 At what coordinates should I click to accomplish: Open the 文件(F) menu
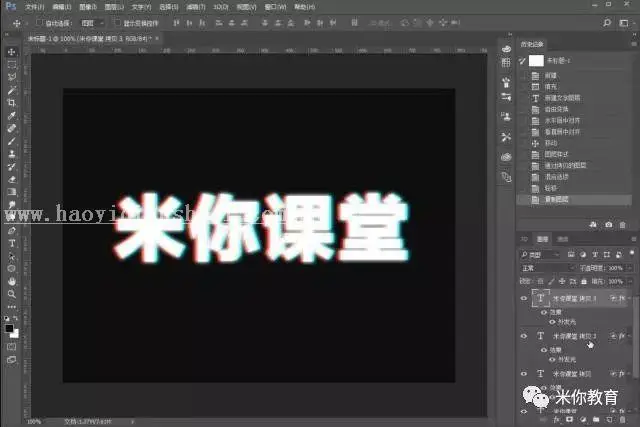click(x=34, y=7)
